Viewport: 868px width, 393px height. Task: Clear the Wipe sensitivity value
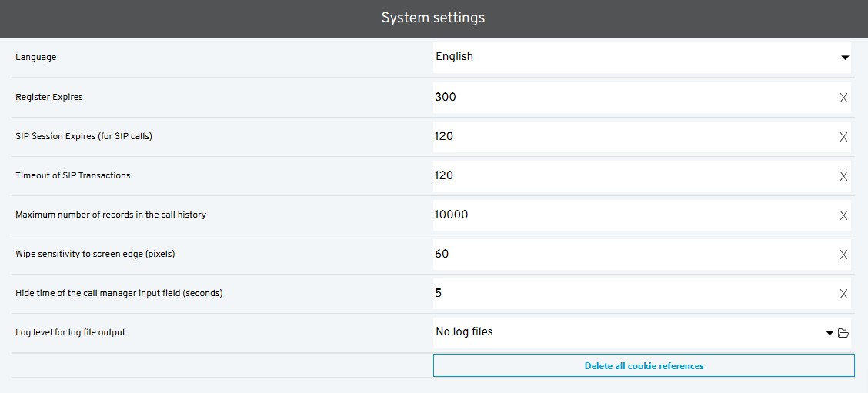tap(843, 255)
